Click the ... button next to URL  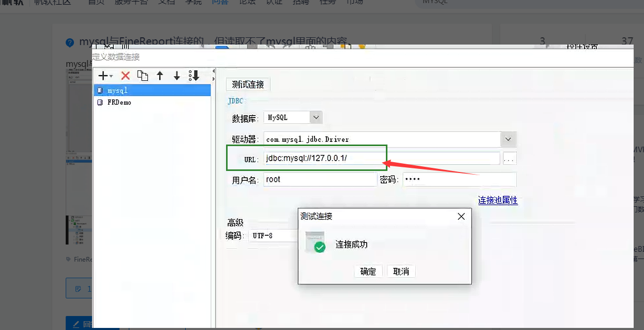coord(510,159)
